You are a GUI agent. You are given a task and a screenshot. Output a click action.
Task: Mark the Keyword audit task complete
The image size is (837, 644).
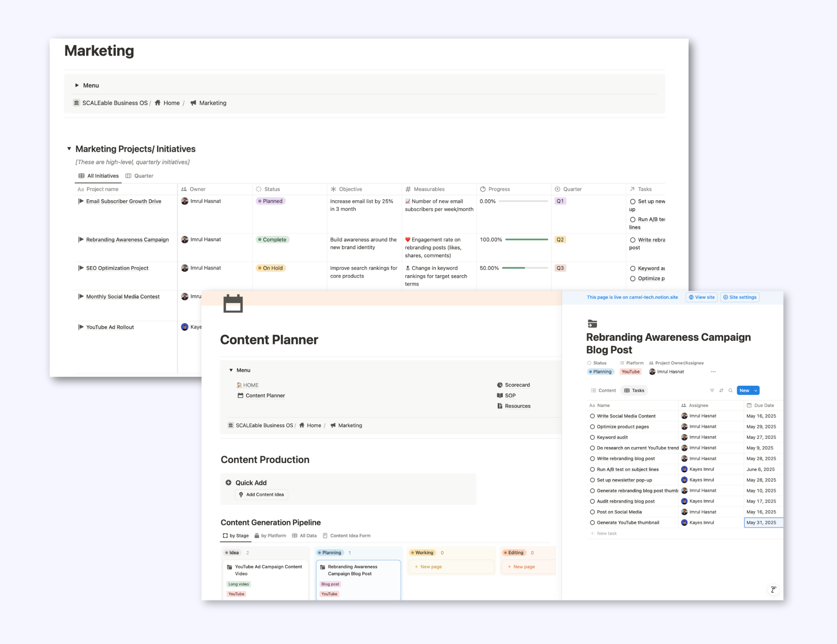592,437
